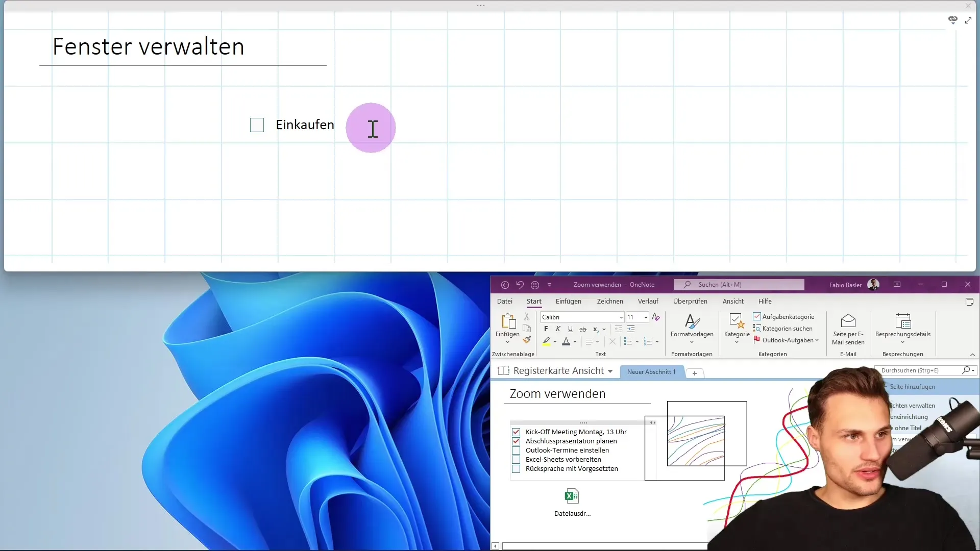Open paragraph alignment options
The height and width of the screenshot is (551, 980).
pos(592,341)
